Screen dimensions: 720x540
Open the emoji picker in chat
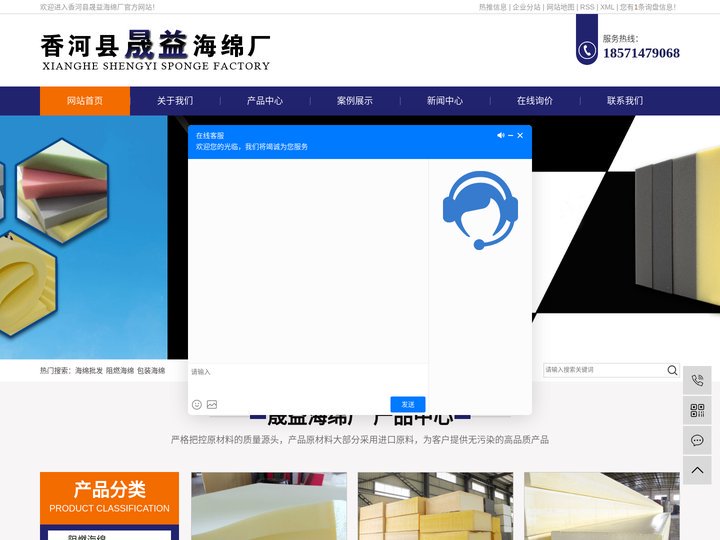197,405
